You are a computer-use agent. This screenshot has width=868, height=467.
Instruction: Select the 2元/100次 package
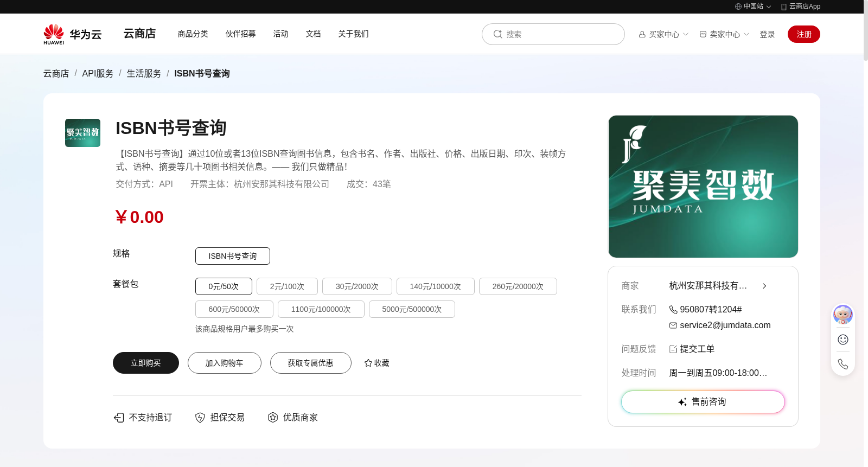(287, 286)
